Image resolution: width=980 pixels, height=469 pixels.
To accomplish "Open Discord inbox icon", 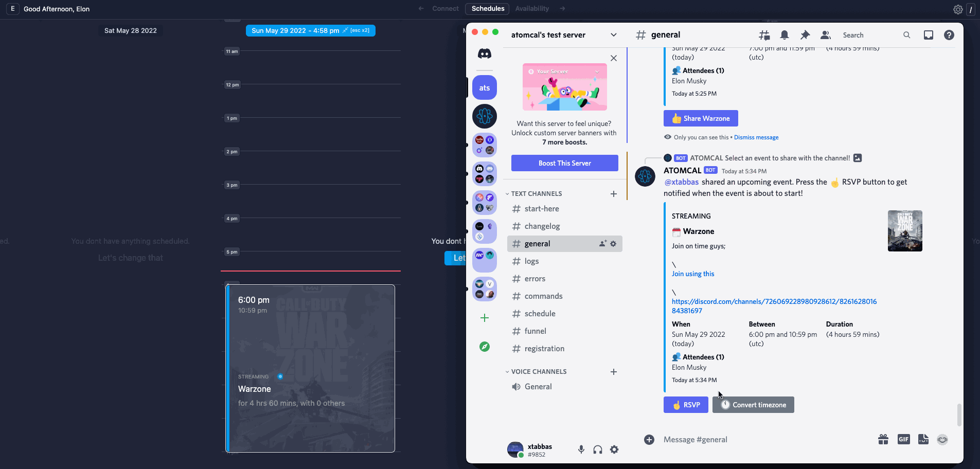I will [929, 35].
